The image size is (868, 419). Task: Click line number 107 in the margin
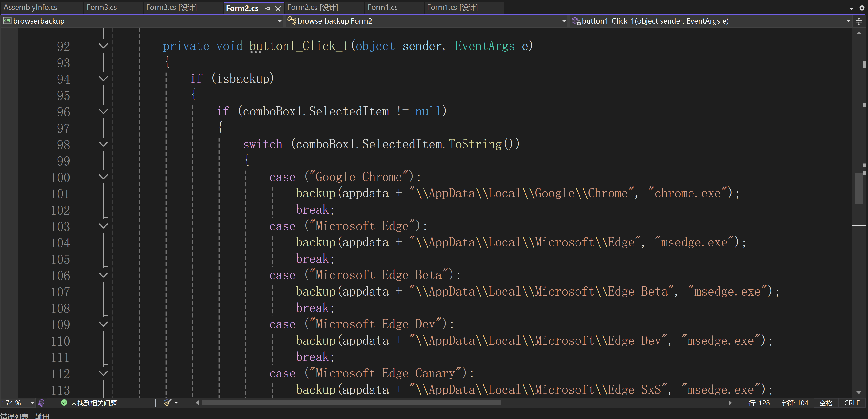click(x=60, y=292)
